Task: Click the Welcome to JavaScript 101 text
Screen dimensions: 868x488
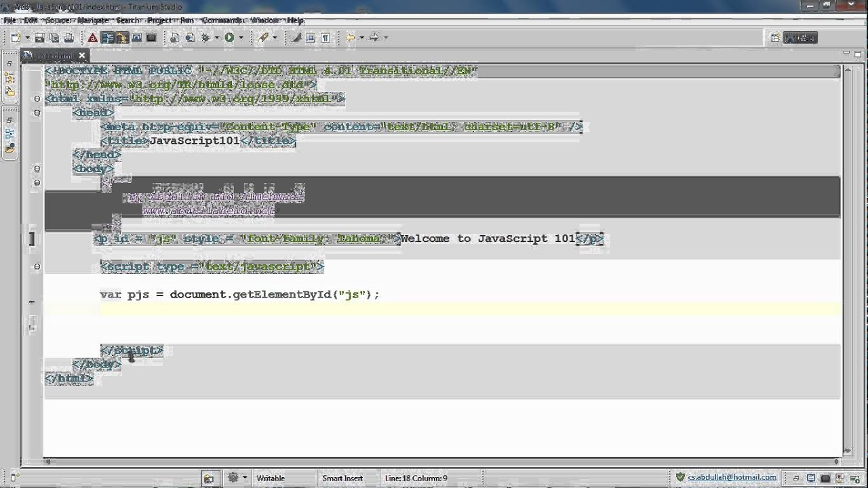Action: [x=488, y=239]
